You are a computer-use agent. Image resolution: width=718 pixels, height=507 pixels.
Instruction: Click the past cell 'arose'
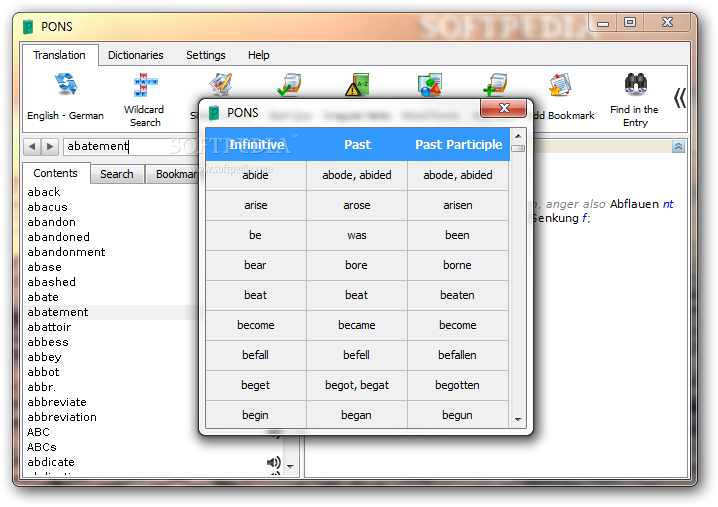coord(357,206)
